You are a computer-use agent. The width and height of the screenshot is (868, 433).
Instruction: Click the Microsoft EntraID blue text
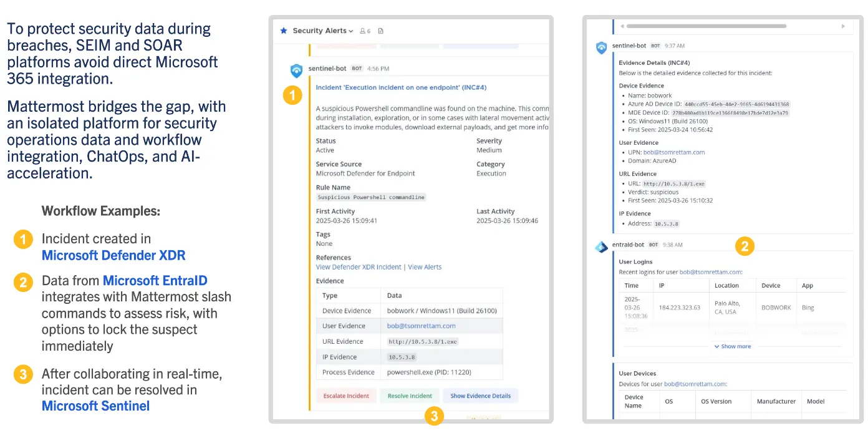click(155, 281)
